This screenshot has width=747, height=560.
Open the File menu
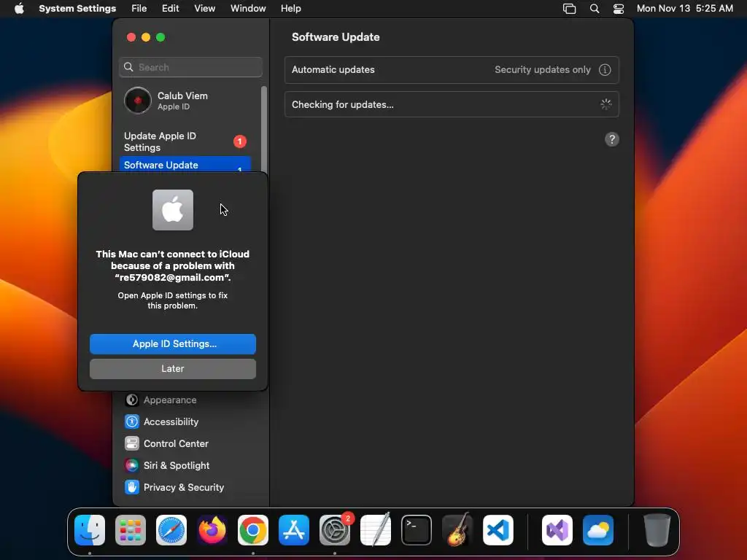click(139, 8)
